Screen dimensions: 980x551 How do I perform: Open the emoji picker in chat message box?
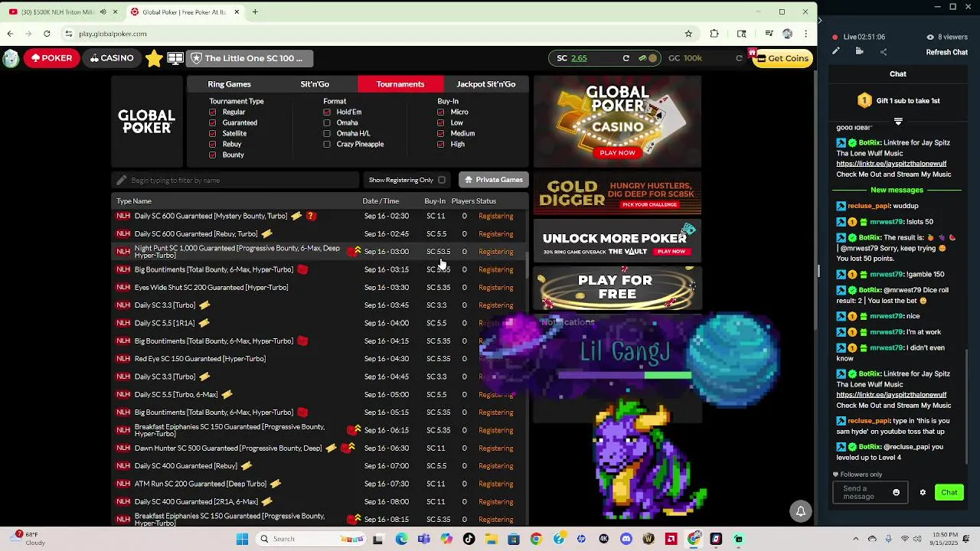896,493
